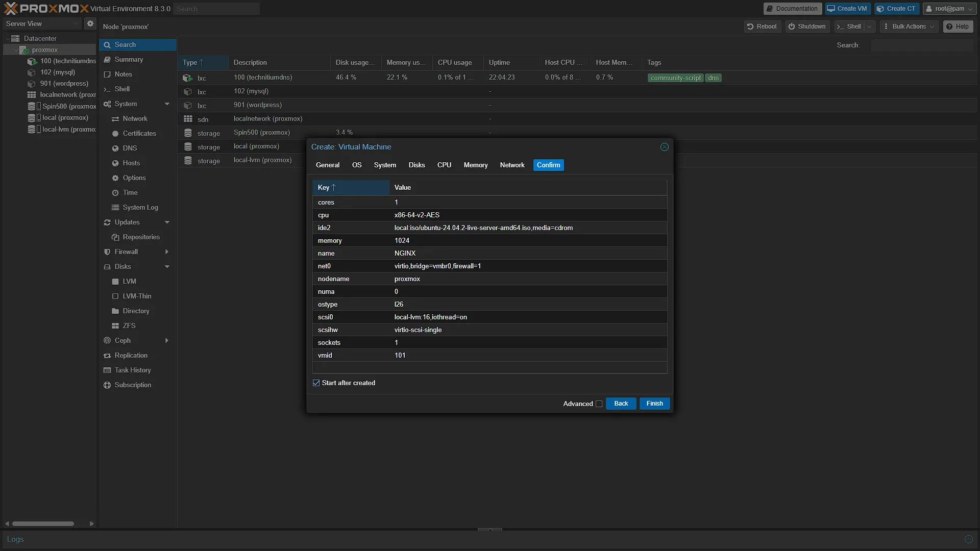Collapse the Disks submenu arrow

click(x=167, y=267)
